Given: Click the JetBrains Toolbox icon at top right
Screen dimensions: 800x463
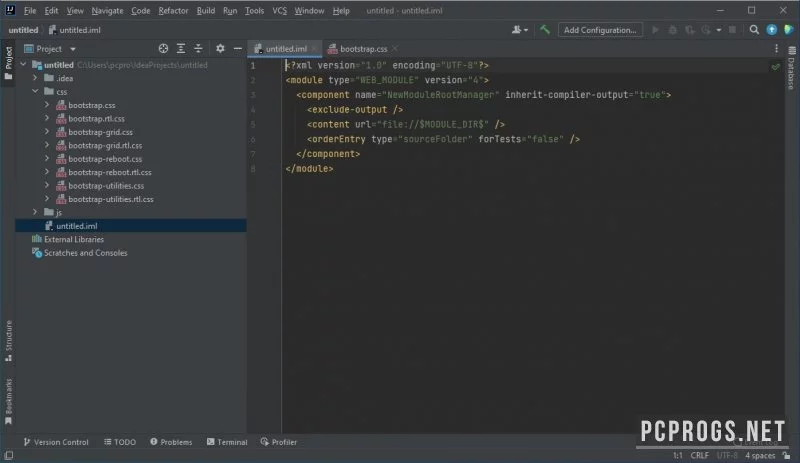Looking at the screenshot, I should click(789, 30).
